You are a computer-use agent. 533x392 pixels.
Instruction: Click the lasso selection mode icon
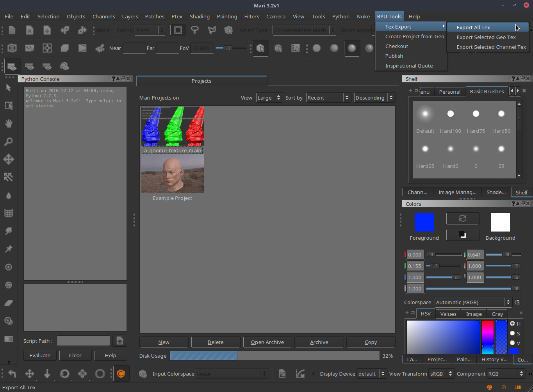point(195,30)
